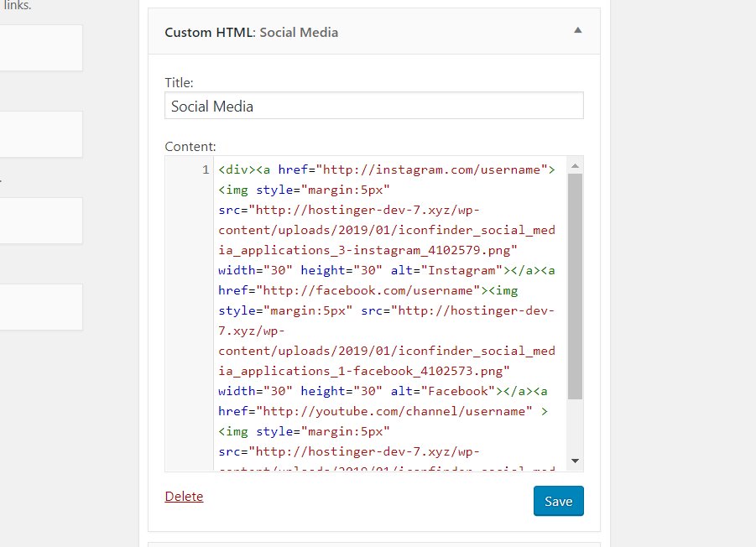Click the second widget box in the left sidebar
Image resolution: width=756 pixels, height=547 pixels.
coord(40,134)
